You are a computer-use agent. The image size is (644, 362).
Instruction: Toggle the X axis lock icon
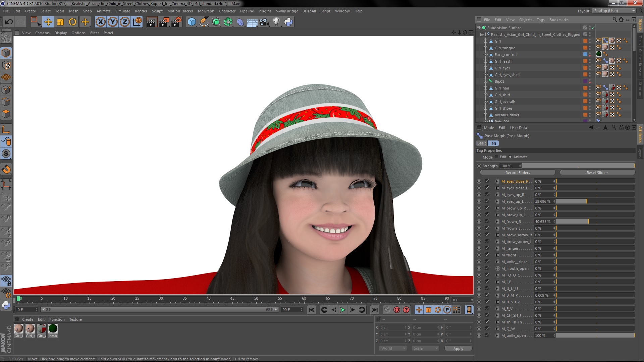[x=100, y=22]
